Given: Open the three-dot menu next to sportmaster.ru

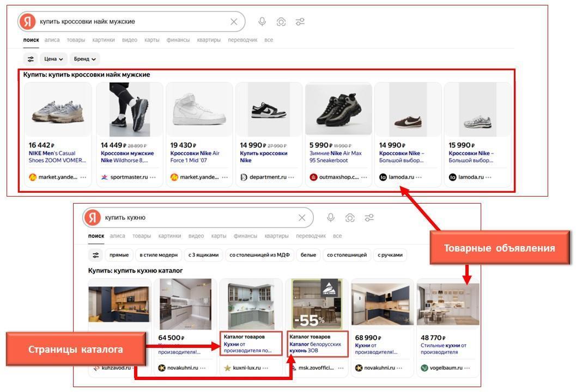Looking at the screenshot, I should (x=153, y=177).
